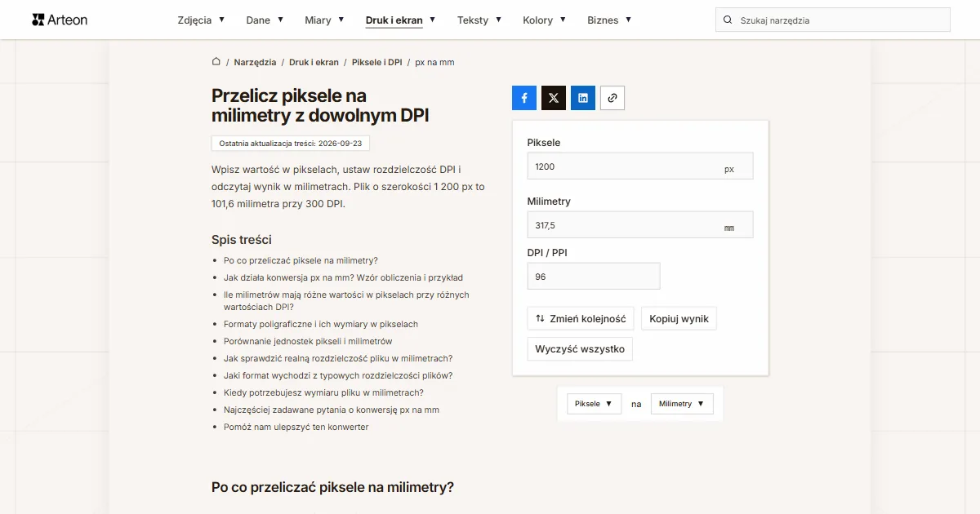The image size is (980, 514).
Task: Expand the Miary menu
Action: pyautogui.click(x=324, y=20)
